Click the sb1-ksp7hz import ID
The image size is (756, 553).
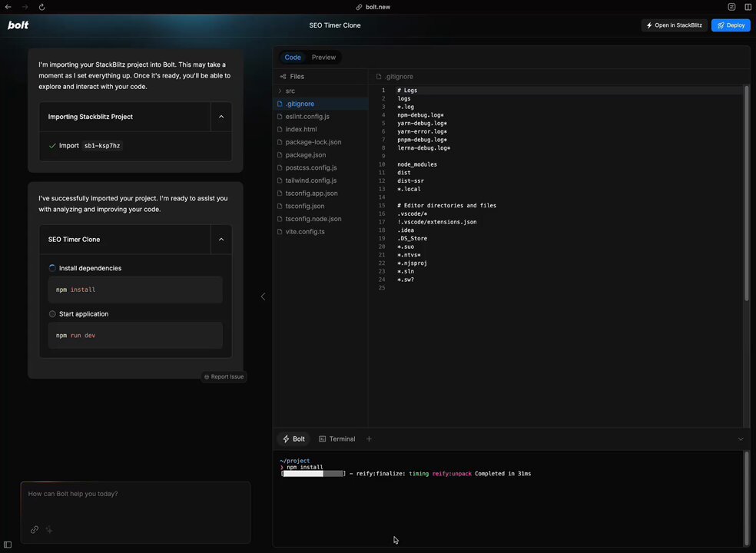point(101,146)
